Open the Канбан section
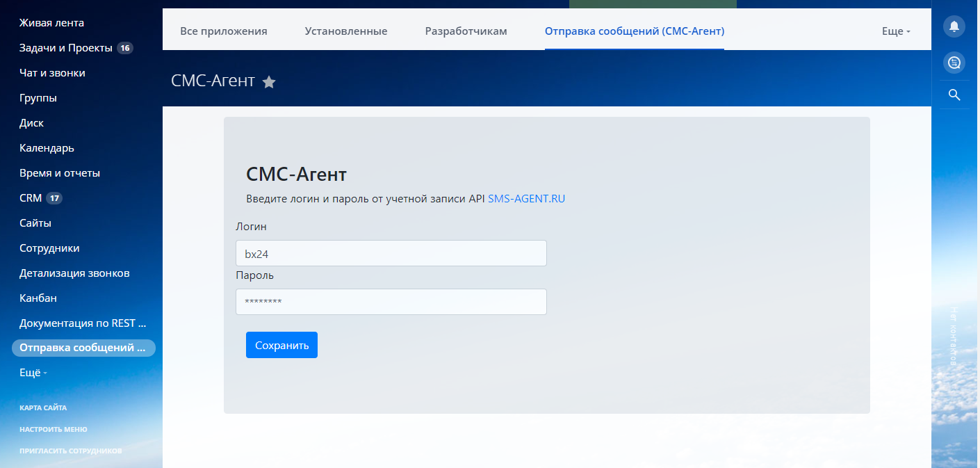The height and width of the screenshot is (468, 980). (38, 298)
